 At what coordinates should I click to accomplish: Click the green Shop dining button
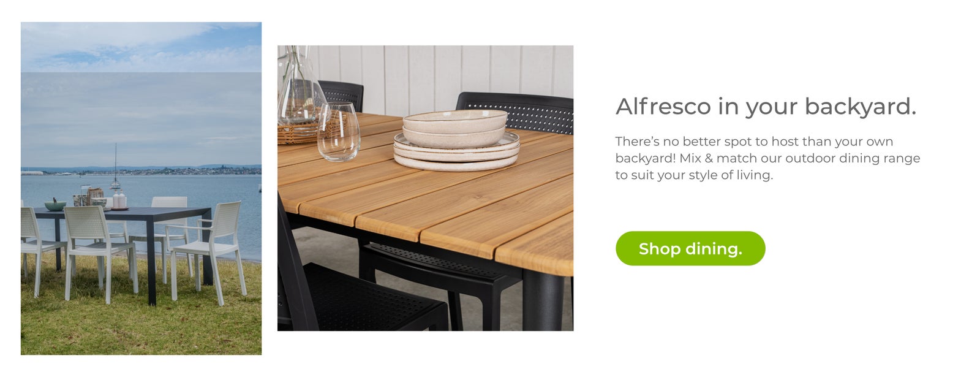click(690, 248)
